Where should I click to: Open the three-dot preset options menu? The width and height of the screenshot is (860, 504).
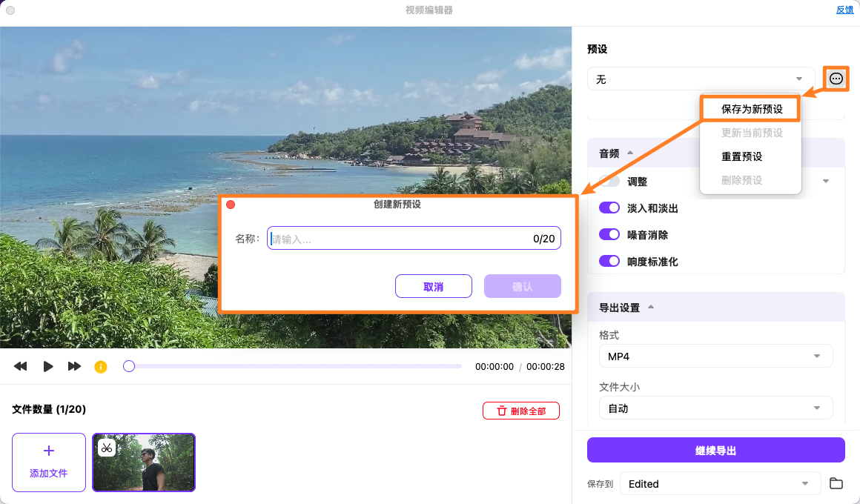click(x=836, y=79)
